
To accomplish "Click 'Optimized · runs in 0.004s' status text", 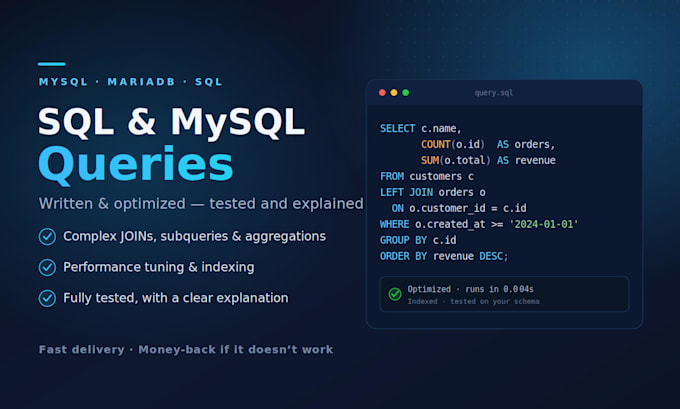I will coord(471,289).
